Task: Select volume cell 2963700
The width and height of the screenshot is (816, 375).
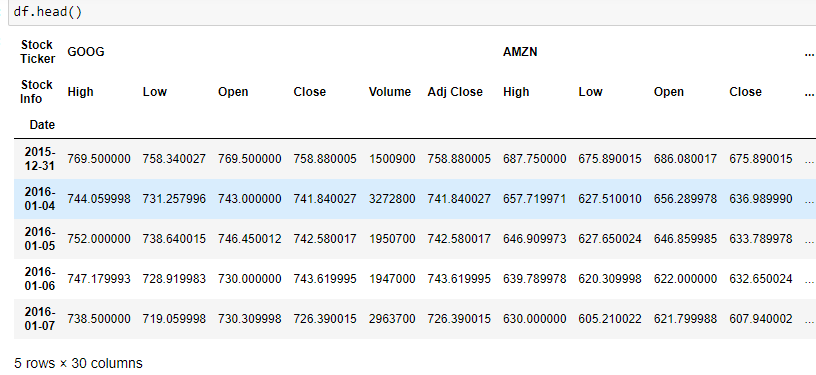Action: pyautogui.click(x=392, y=319)
